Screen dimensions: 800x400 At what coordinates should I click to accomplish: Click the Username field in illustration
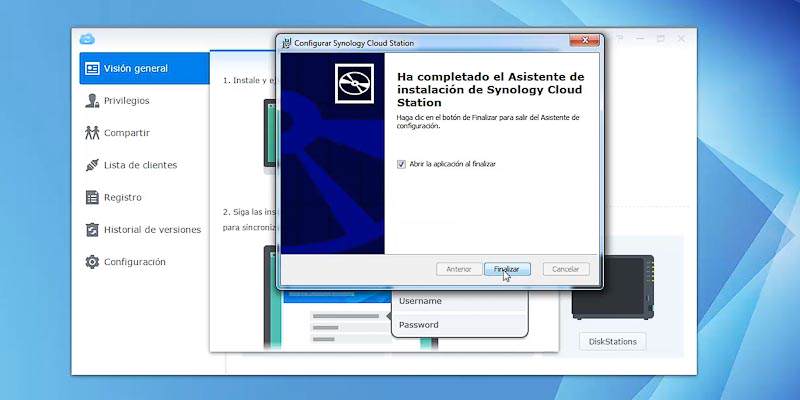click(x=459, y=301)
